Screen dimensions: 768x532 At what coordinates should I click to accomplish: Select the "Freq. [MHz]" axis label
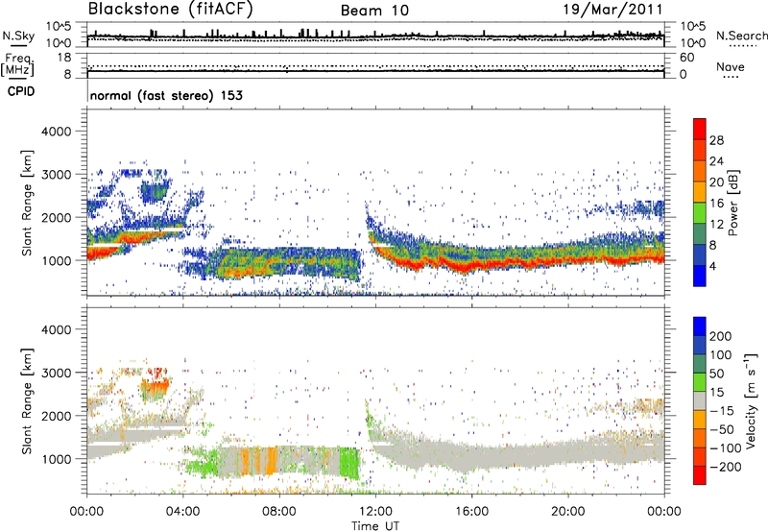pyautogui.click(x=17, y=65)
